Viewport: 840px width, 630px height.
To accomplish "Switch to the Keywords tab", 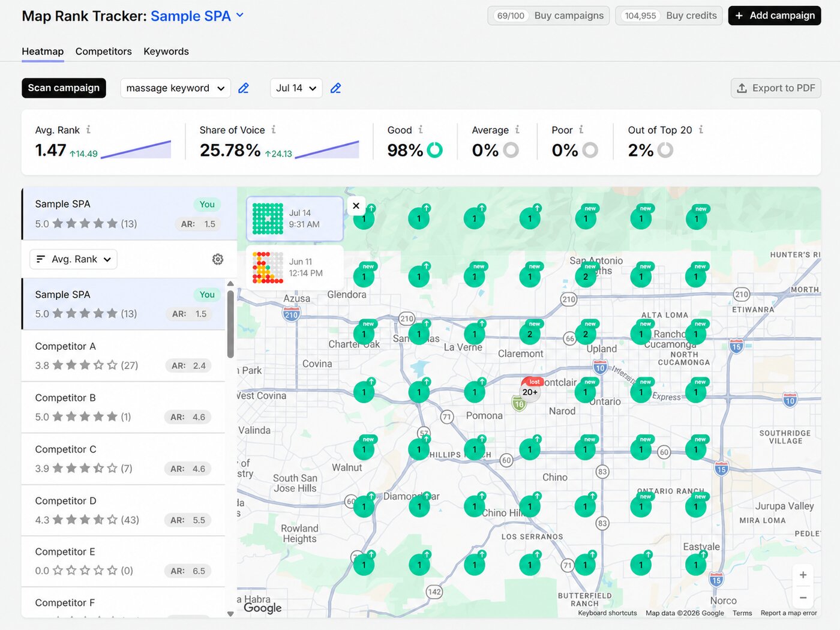I will (166, 52).
